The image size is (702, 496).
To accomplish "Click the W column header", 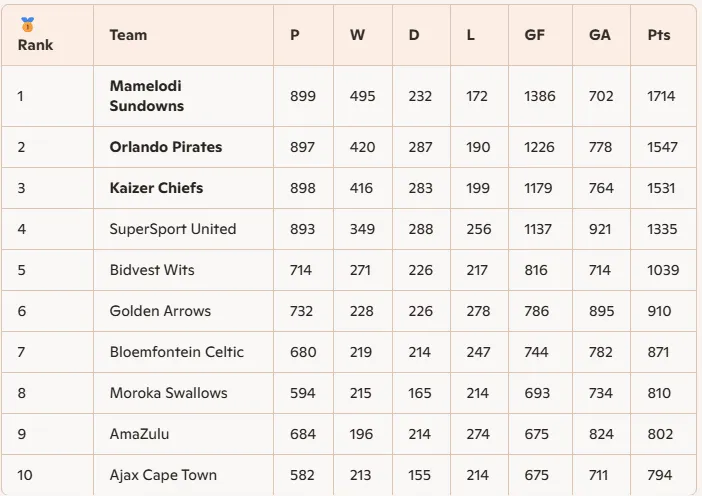I will click(x=357, y=35).
